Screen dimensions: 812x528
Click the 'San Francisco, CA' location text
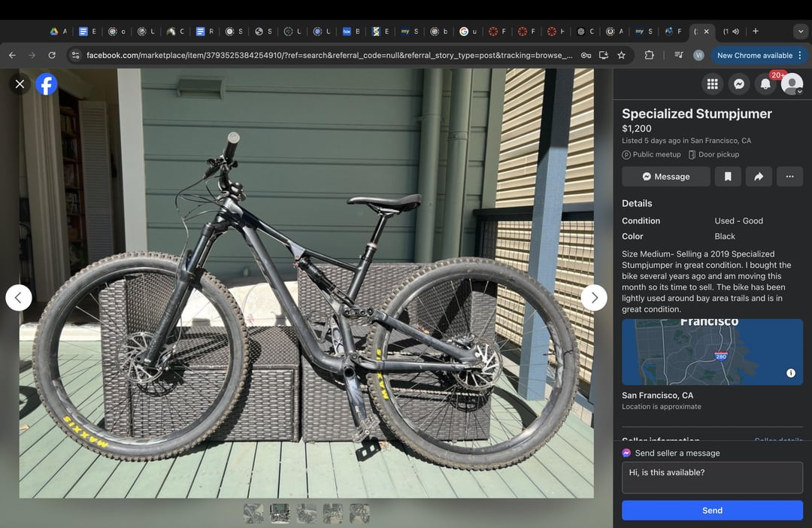pyautogui.click(x=657, y=396)
